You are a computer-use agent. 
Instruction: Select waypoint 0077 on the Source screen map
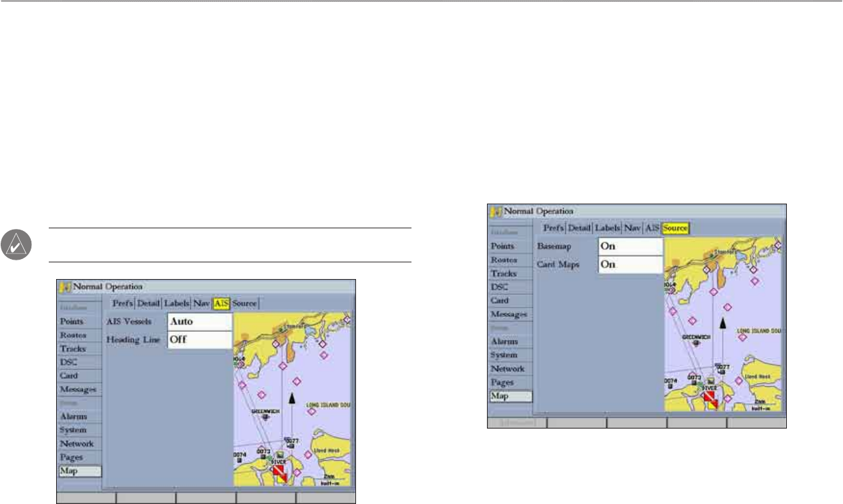(x=722, y=368)
